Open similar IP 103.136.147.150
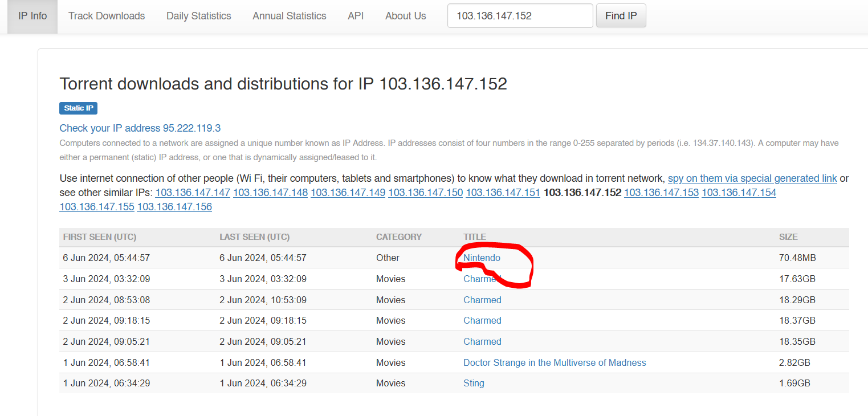Viewport: 868px width, 416px height. pyautogui.click(x=426, y=193)
